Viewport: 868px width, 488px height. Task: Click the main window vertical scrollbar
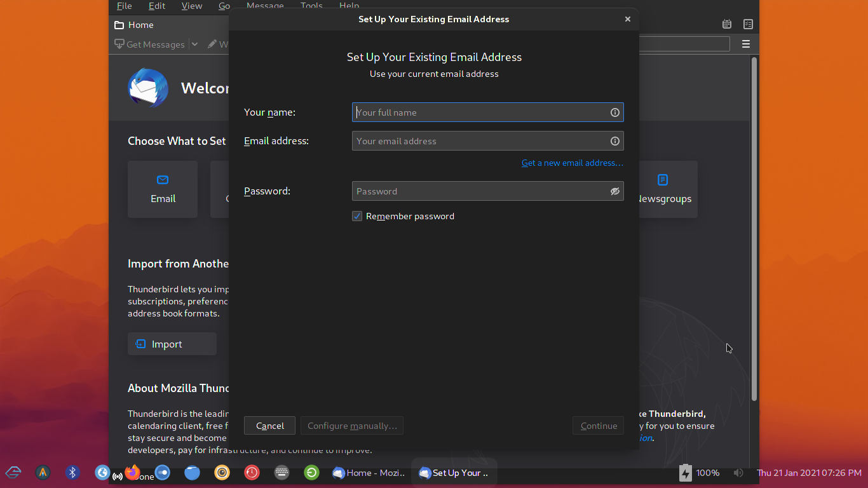(x=754, y=229)
